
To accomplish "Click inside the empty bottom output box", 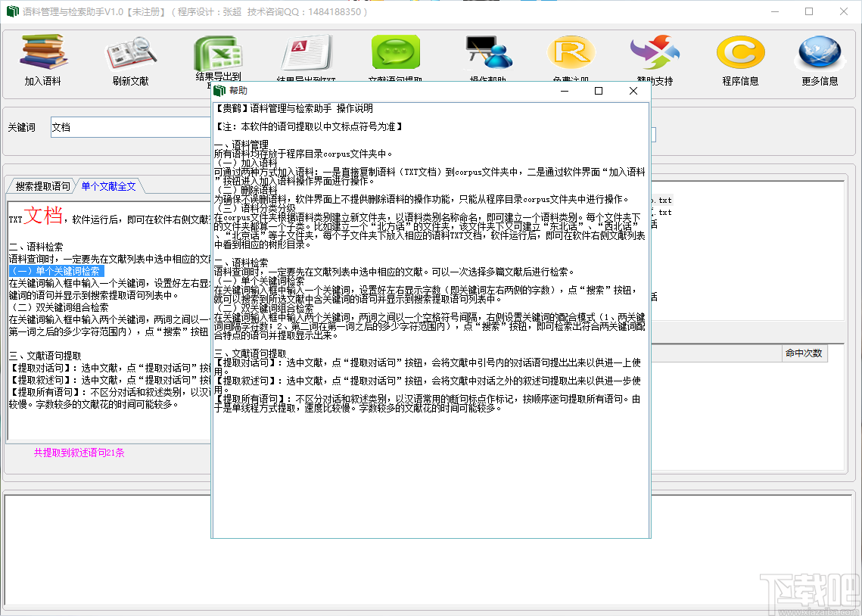I will click(x=429, y=549).
